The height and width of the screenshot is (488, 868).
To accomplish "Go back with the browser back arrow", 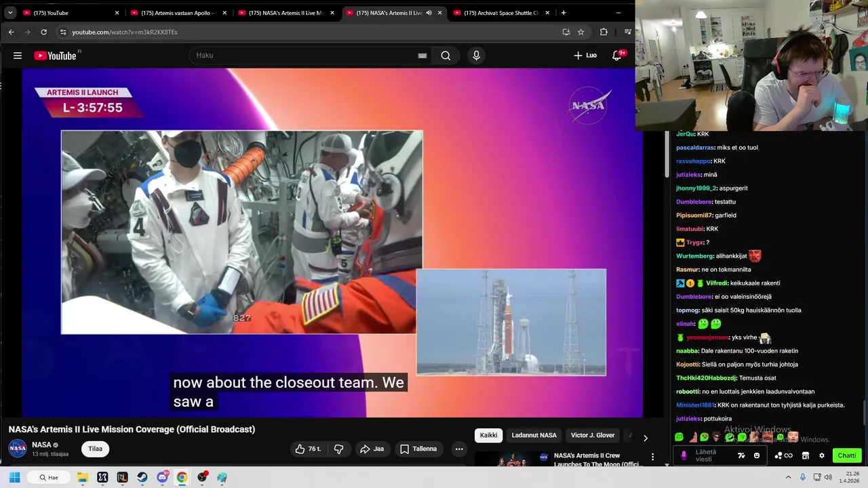I will [11, 32].
